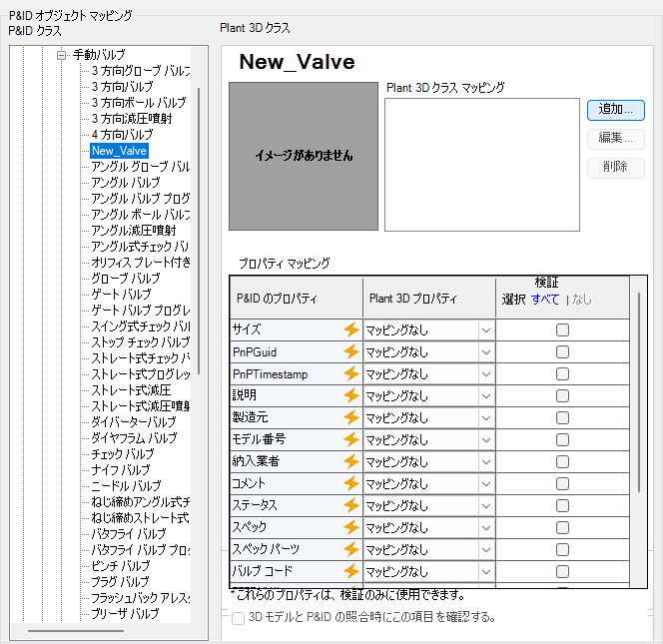Open Plant 3D property dropdown for サイズ
The height and width of the screenshot is (644, 663).
click(x=486, y=330)
